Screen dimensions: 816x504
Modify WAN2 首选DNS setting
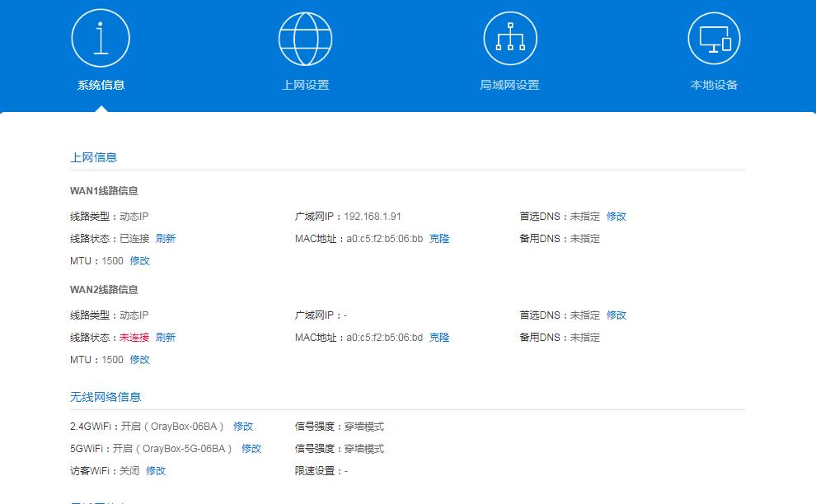pos(617,315)
